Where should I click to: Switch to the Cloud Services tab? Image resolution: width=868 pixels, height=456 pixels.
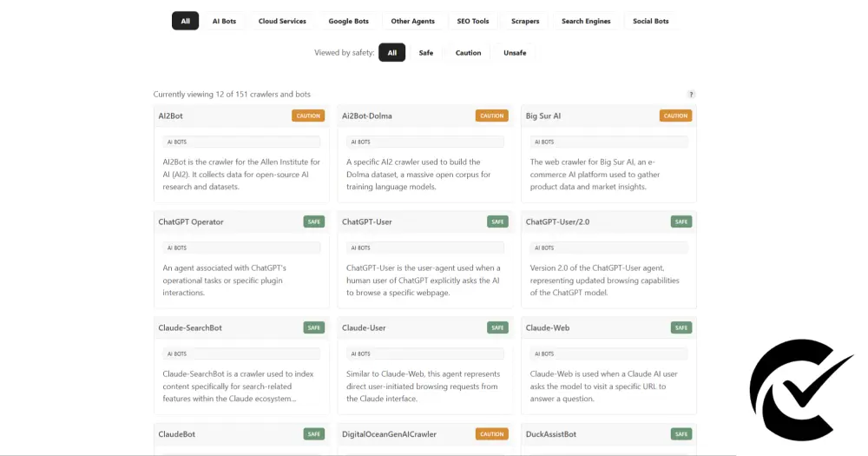click(x=282, y=21)
